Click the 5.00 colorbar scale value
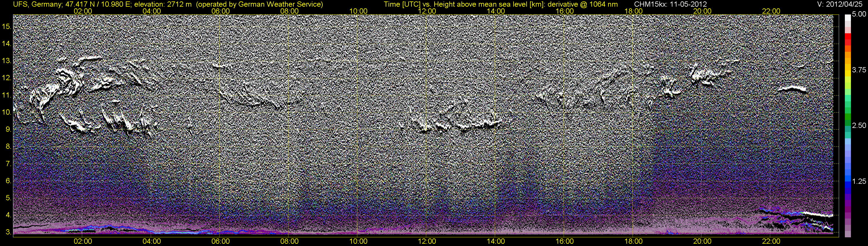The height and width of the screenshot is (246, 868). 859,14
